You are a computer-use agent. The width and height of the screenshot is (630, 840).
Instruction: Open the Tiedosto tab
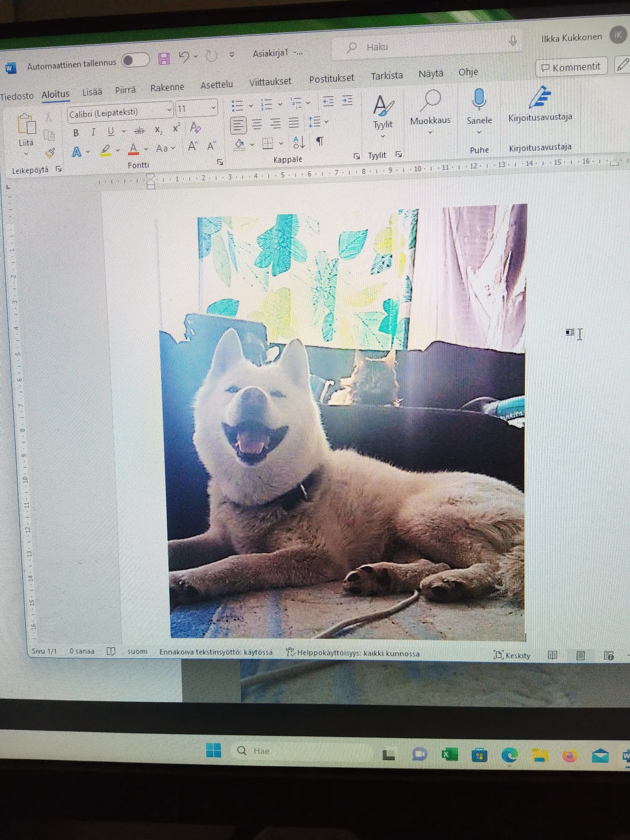(x=17, y=96)
